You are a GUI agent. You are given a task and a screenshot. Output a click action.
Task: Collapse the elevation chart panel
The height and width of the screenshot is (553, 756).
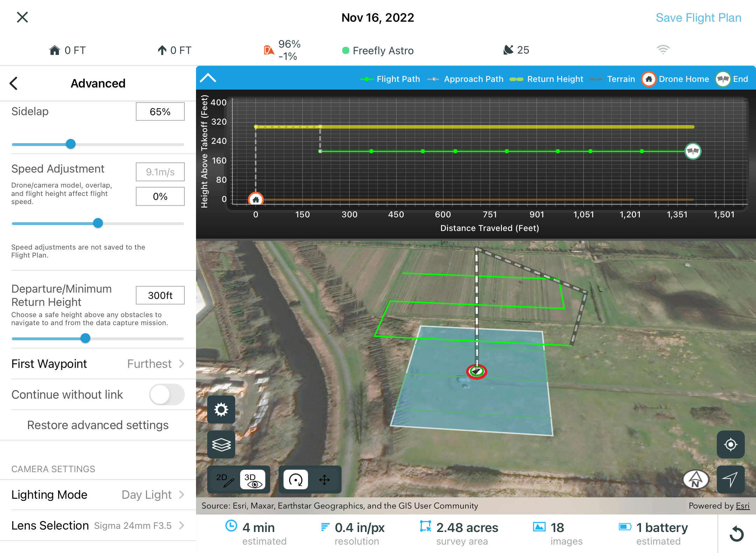coord(208,78)
